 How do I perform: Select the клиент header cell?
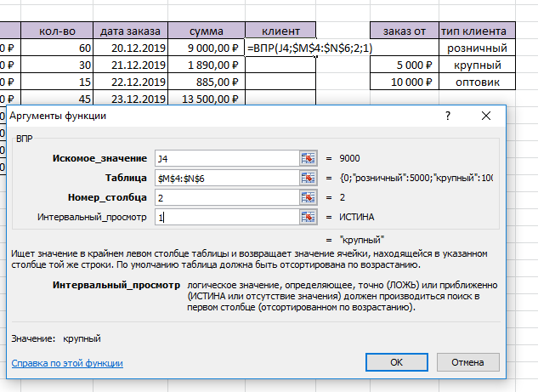pyautogui.click(x=280, y=31)
